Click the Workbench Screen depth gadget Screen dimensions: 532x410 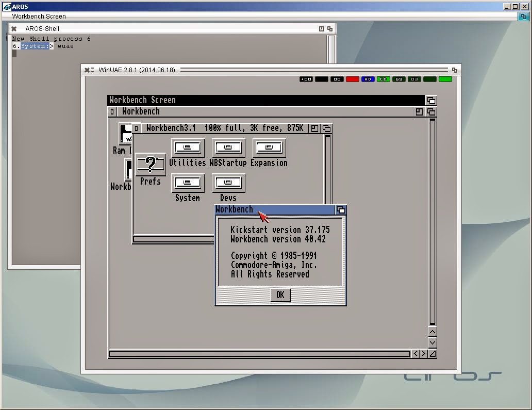point(431,101)
